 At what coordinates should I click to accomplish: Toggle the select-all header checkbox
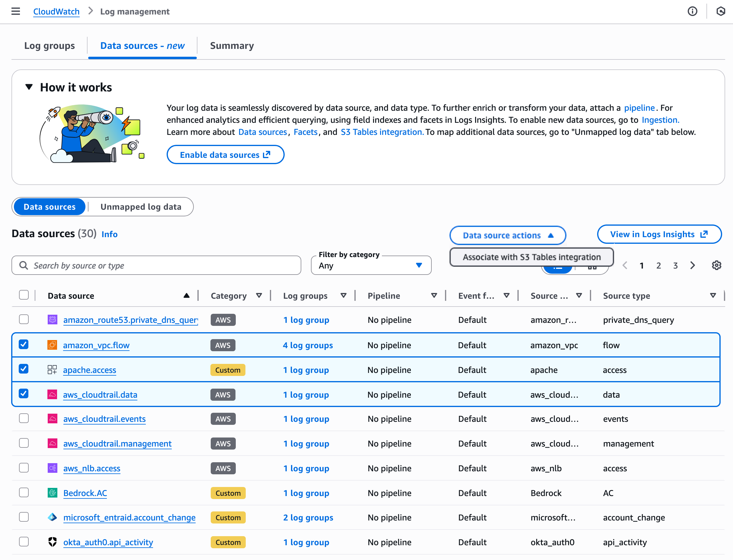point(24,295)
